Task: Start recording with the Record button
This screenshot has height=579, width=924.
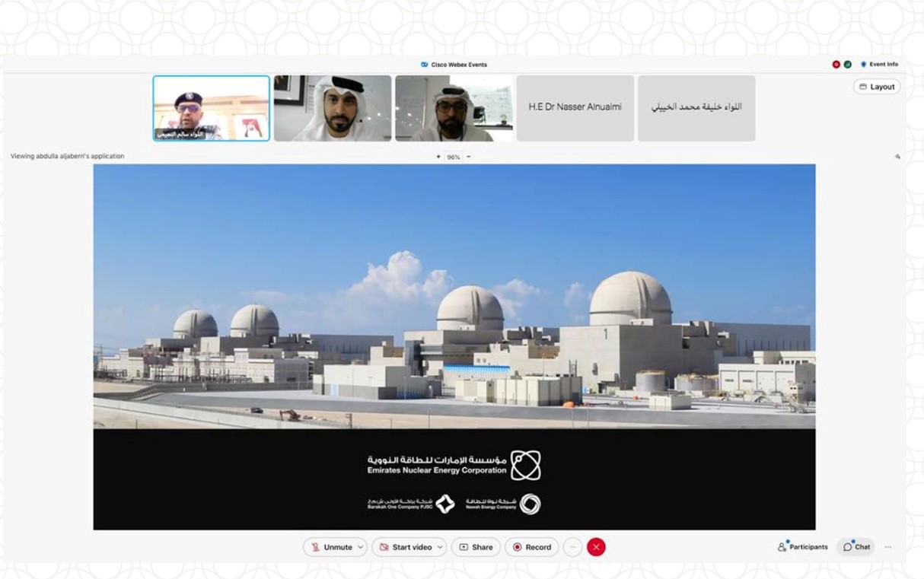Action: (x=531, y=547)
